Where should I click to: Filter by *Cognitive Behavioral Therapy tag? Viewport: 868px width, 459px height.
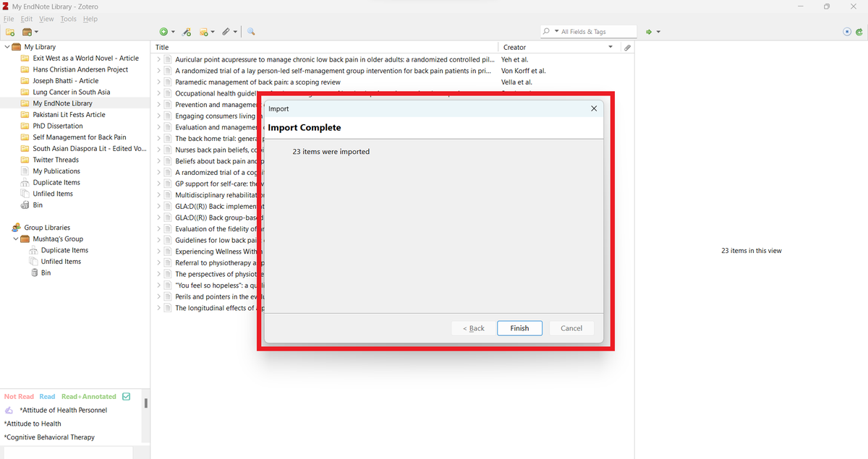tap(49, 437)
